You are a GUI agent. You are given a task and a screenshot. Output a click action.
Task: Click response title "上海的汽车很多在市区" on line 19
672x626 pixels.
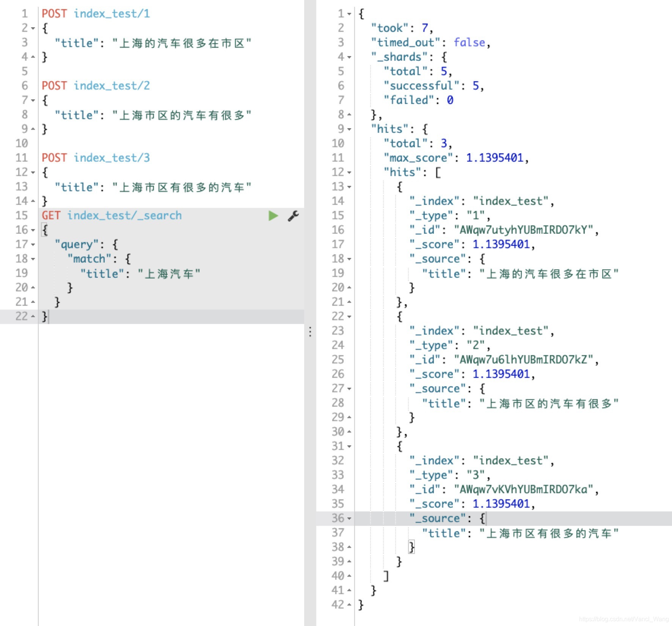click(x=549, y=274)
